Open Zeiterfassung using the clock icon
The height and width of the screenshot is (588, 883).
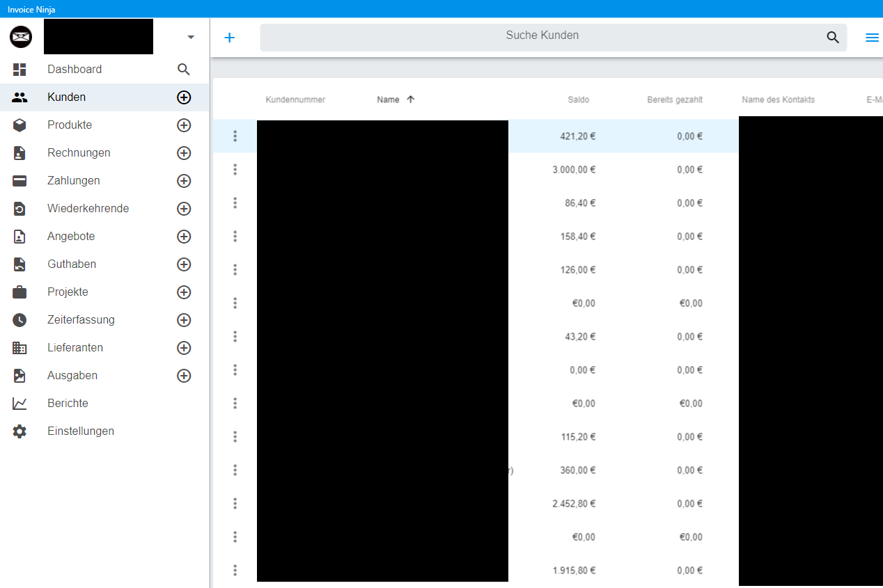tap(19, 319)
